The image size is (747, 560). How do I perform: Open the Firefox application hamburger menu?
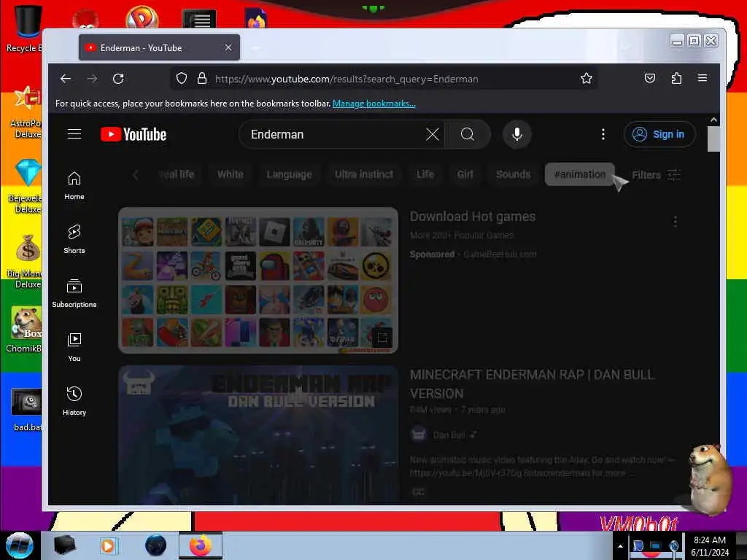[x=703, y=78]
